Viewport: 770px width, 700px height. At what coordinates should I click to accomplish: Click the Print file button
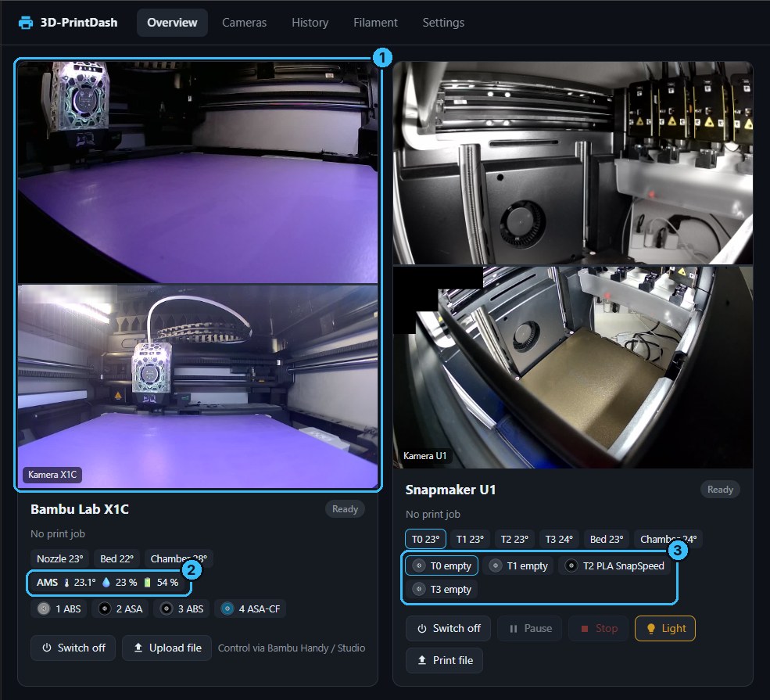point(444,660)
